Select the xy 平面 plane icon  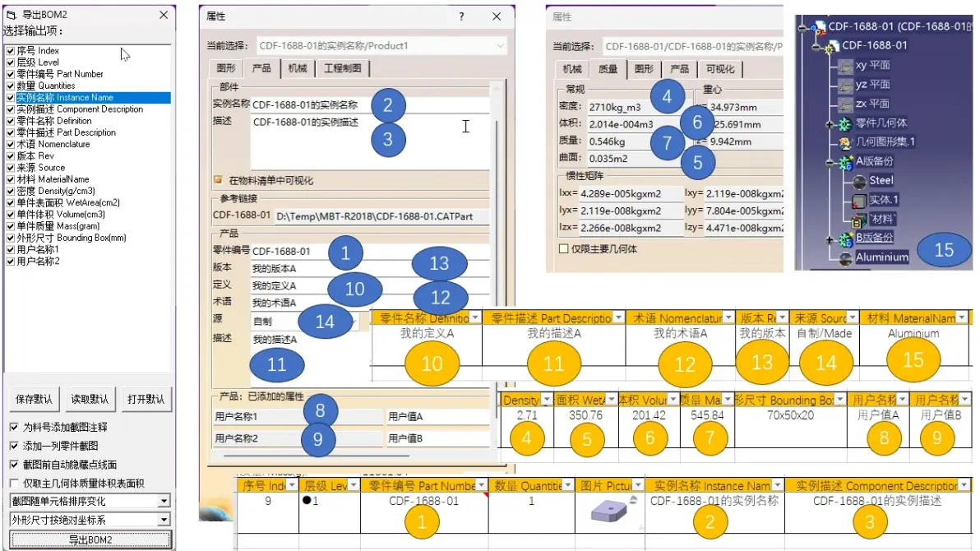(844, 66)
